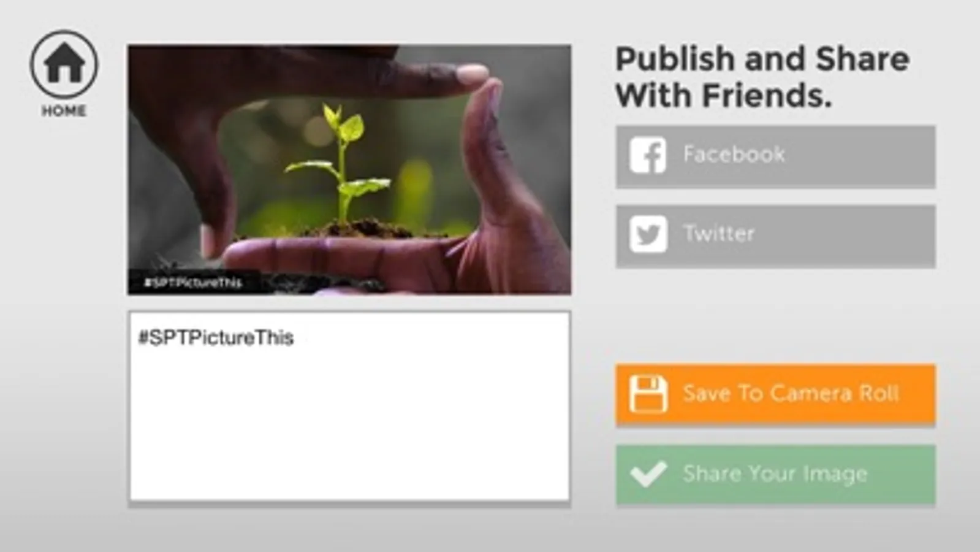Click the floppy disk save icon

tap(648, 394)
